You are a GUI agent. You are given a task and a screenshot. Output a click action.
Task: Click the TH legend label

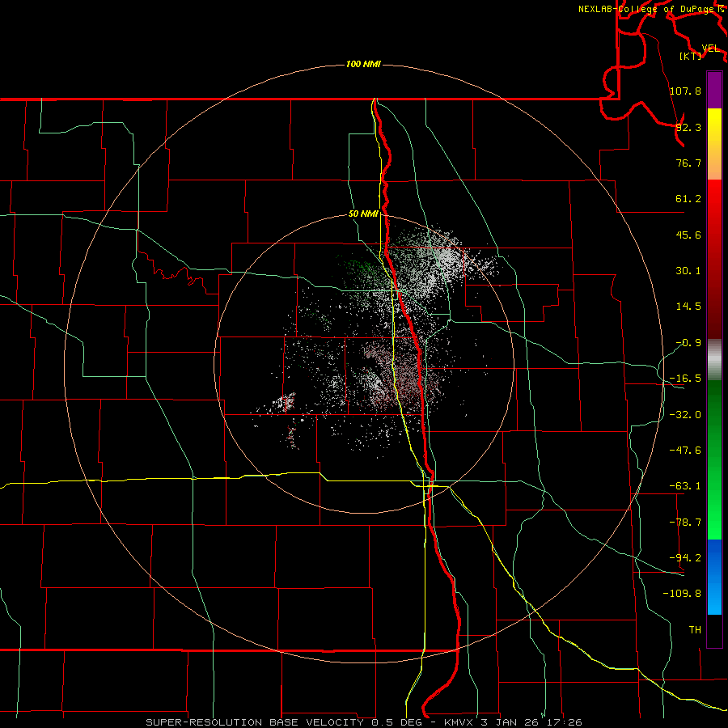pyautogui.click(x=695, y=629)
